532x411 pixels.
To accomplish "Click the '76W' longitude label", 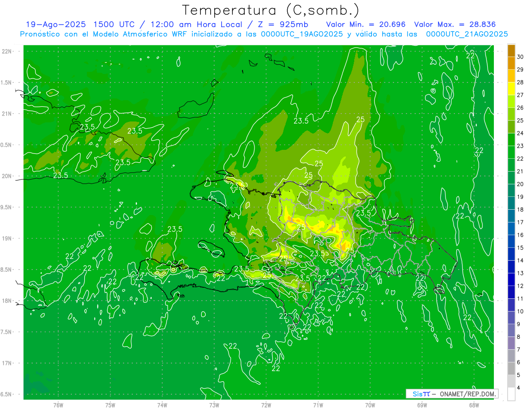I will coord(58,405).
